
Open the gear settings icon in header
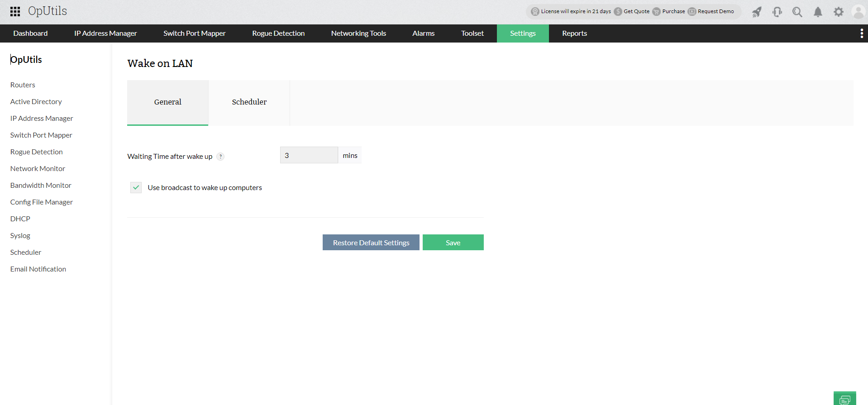[839, 12]
